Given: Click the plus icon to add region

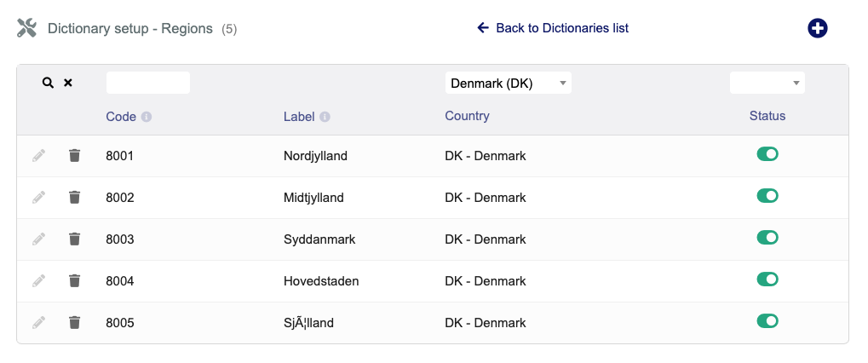Looking at the screenshot, I should click(x=817, y=28).
